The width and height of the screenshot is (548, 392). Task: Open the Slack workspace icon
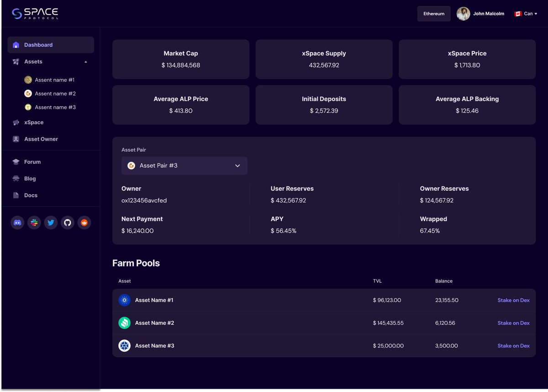pyautogui.click(x=34, y=222)
